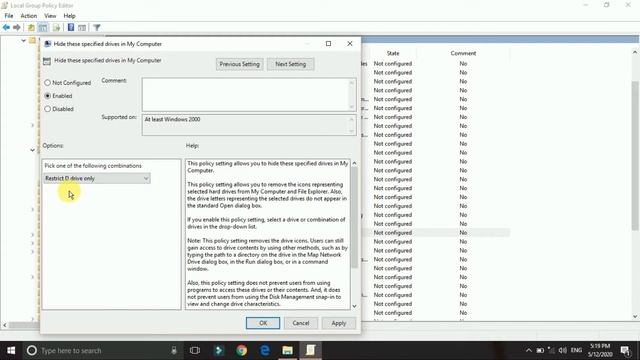This screenshot has height=360, width=640.
Task: Click 'Pick one of the following combinations' label
Action: point(93,166)
